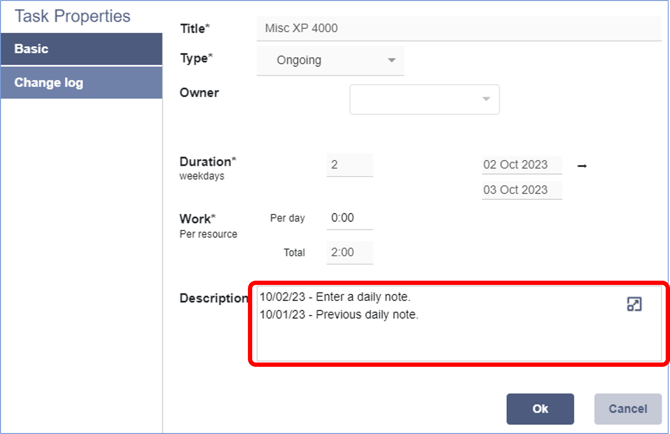
Task: Click the 10/01/23 previous daily note line
Action: pos(338,315)
